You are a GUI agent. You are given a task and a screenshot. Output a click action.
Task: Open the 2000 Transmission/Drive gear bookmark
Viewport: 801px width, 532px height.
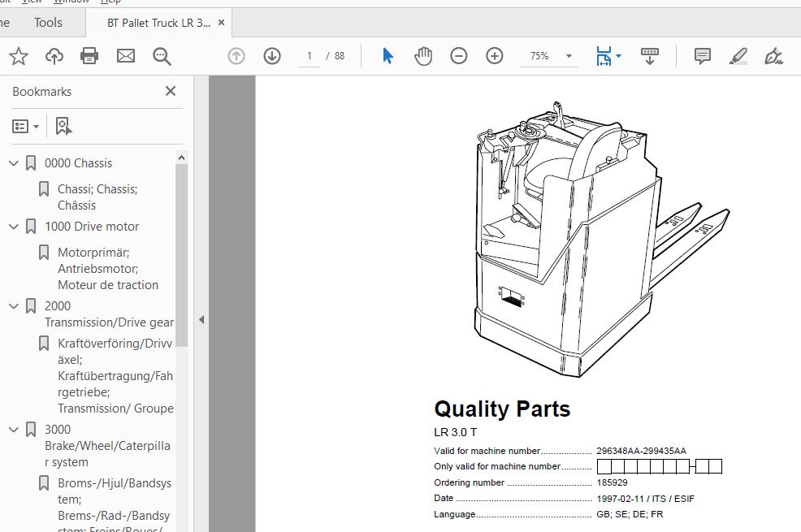tap(109, 314)
